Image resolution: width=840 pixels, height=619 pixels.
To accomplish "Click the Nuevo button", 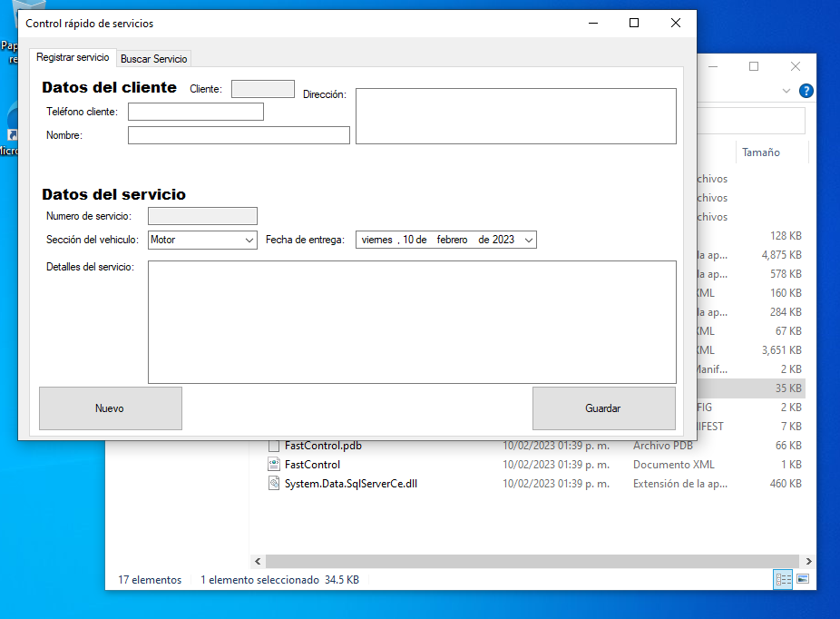I will click(111, 408).
